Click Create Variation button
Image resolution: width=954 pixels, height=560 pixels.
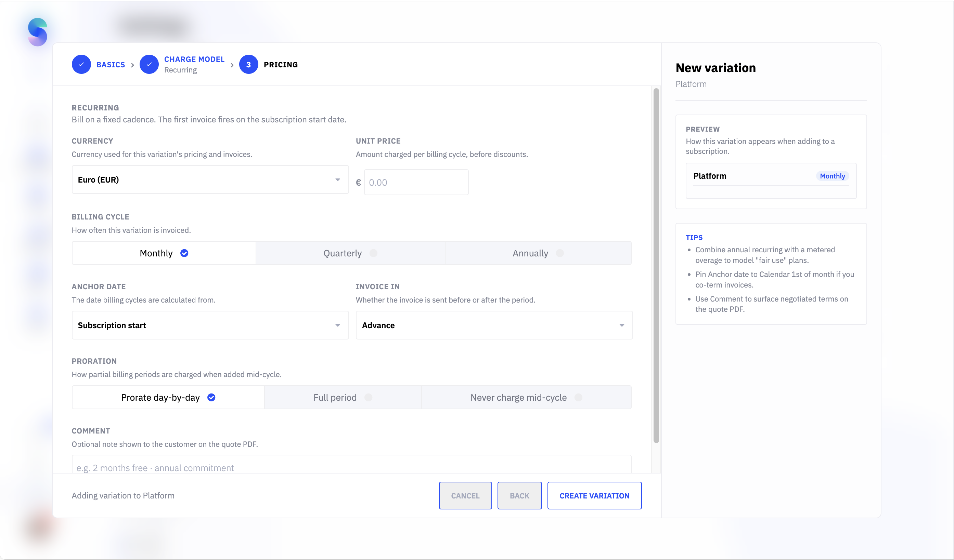tap(594, 495)
